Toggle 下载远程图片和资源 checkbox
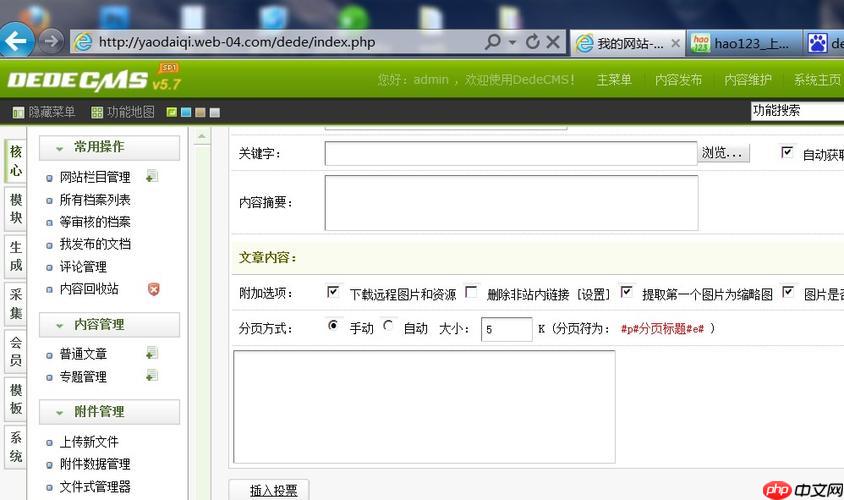This screenshot has height=500, width=844. [x=333, y=292]
